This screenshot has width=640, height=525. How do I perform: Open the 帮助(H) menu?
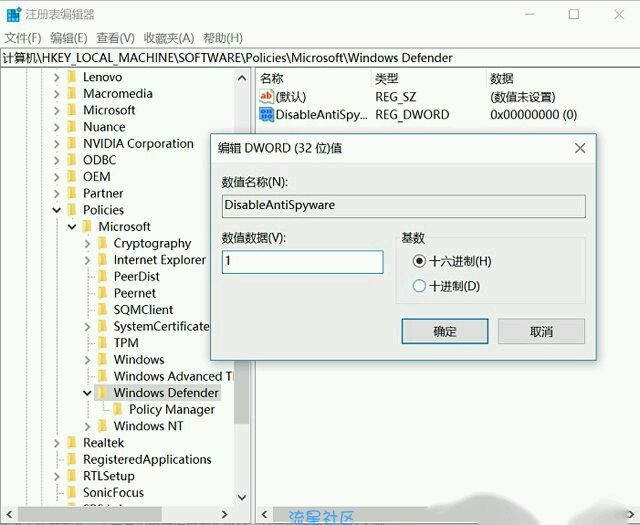[223, 38]
